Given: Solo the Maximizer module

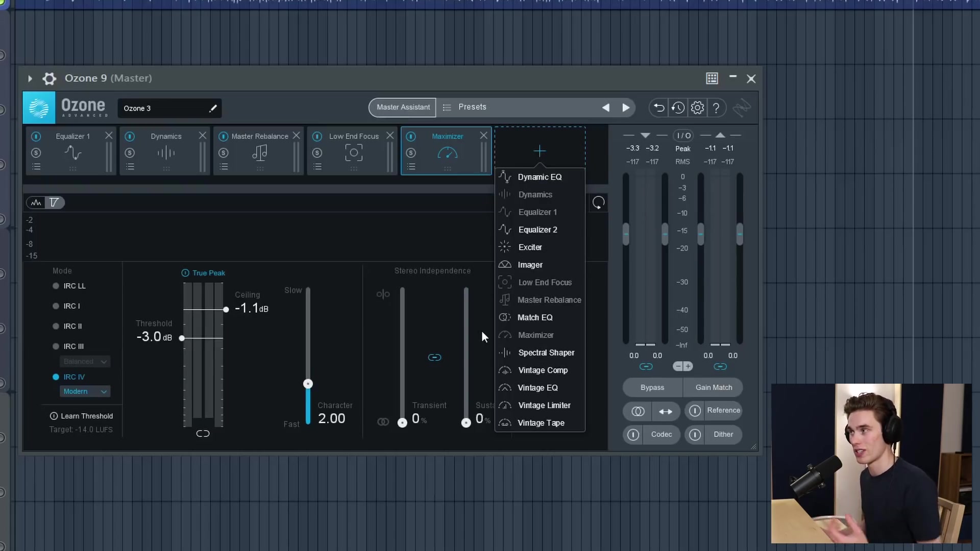Looking at the screenshot, I should pyautogui.click(x=411, y=153).
